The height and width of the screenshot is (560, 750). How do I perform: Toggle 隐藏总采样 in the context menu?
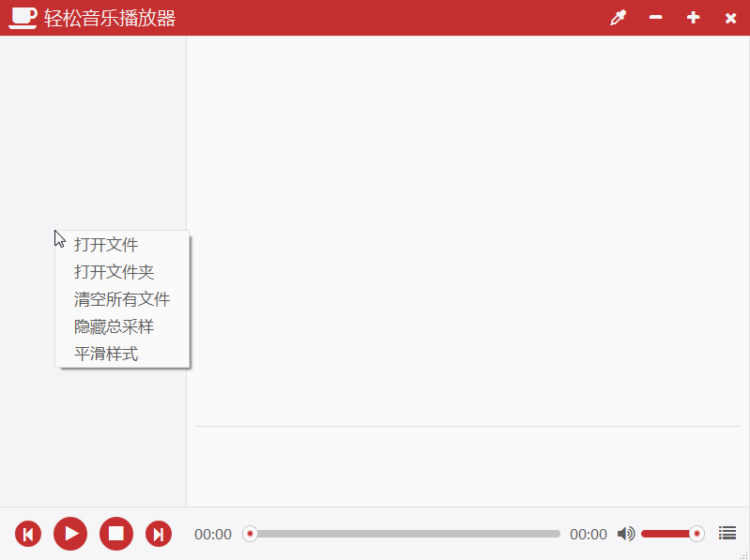coord(114,326)
